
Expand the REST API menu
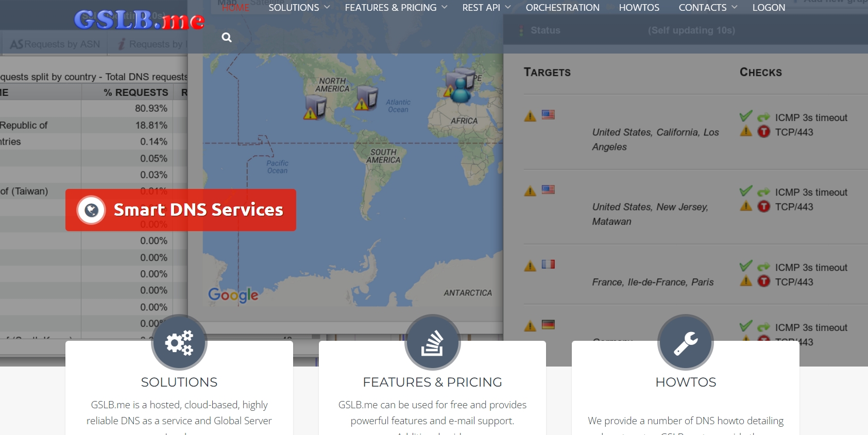coord(486,8)
